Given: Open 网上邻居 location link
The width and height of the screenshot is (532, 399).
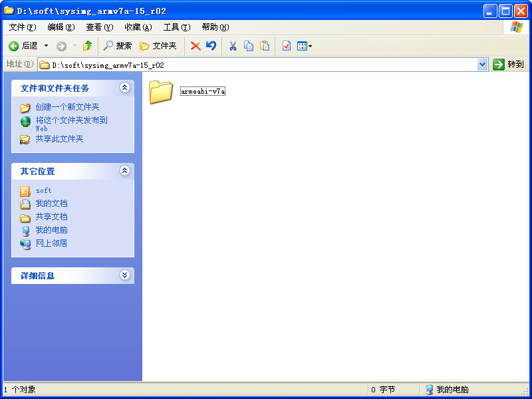Looking at the screenshot, I should [52, 243].
